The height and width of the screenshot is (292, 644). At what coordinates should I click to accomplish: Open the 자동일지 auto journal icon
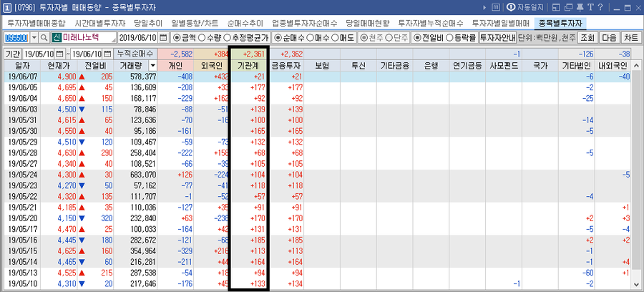[x=510, y=7]
